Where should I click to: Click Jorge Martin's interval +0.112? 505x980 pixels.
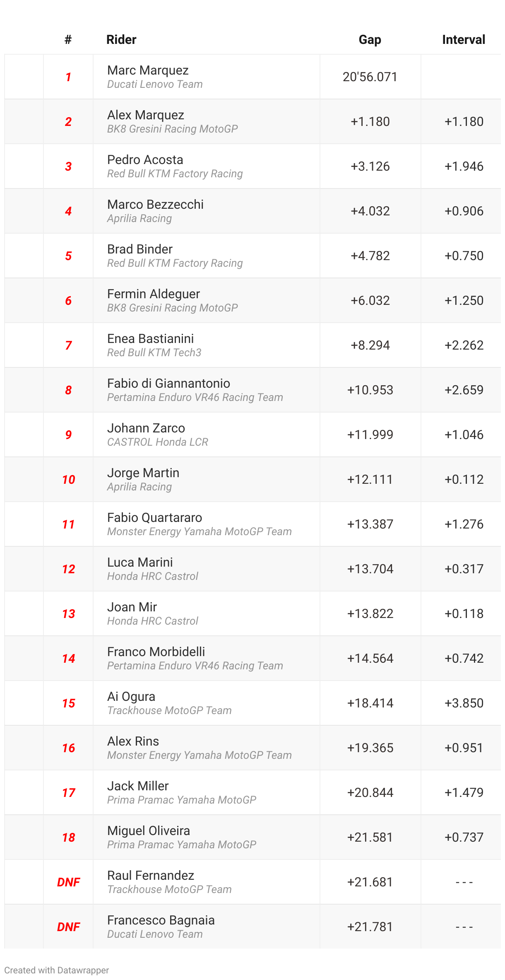[464, 480]
